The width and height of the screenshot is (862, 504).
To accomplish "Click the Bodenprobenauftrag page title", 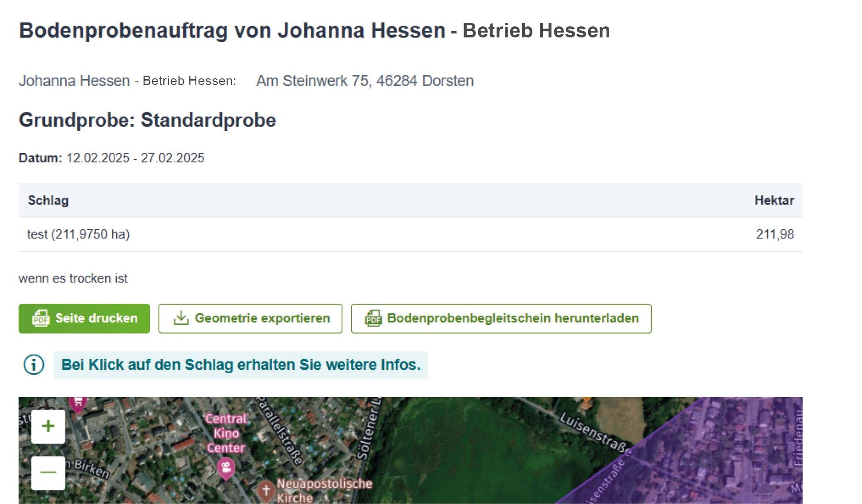I will tap(314, 31).
